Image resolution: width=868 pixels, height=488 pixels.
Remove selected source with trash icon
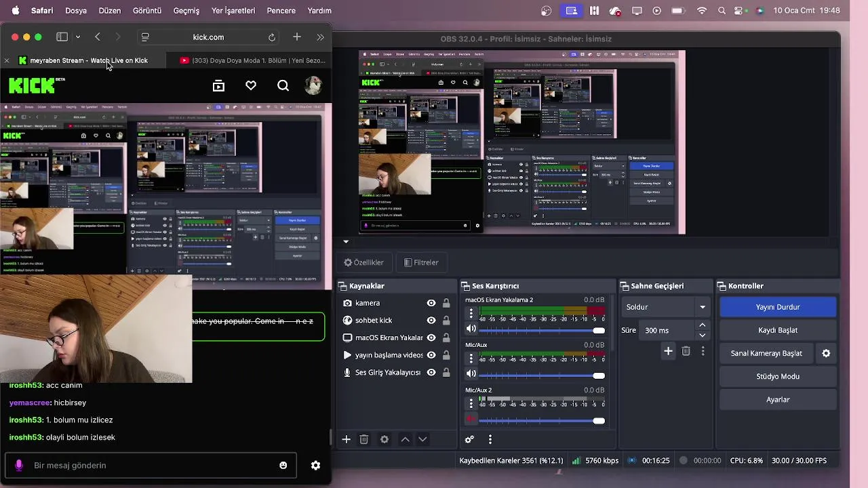click(363, 439)
